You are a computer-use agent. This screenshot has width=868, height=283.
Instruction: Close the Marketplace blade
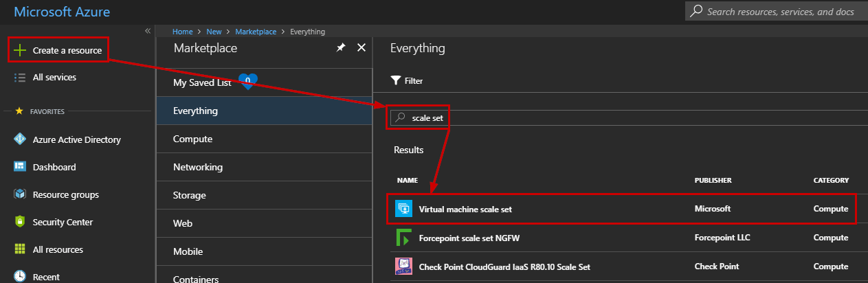coord(361,48)
